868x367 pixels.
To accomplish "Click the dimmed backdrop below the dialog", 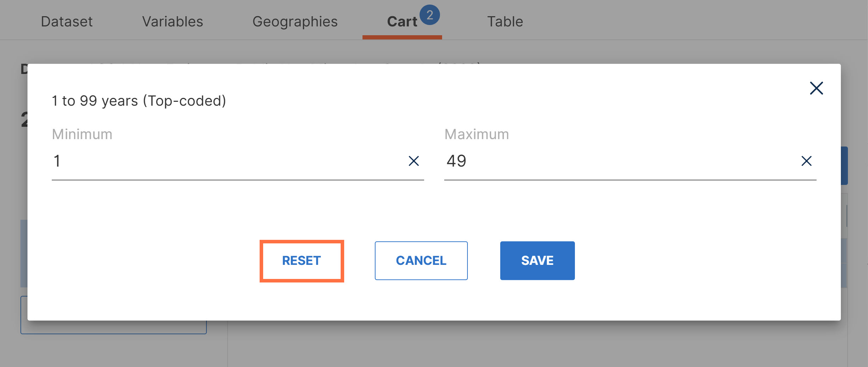I will click(x=493, y=345).
